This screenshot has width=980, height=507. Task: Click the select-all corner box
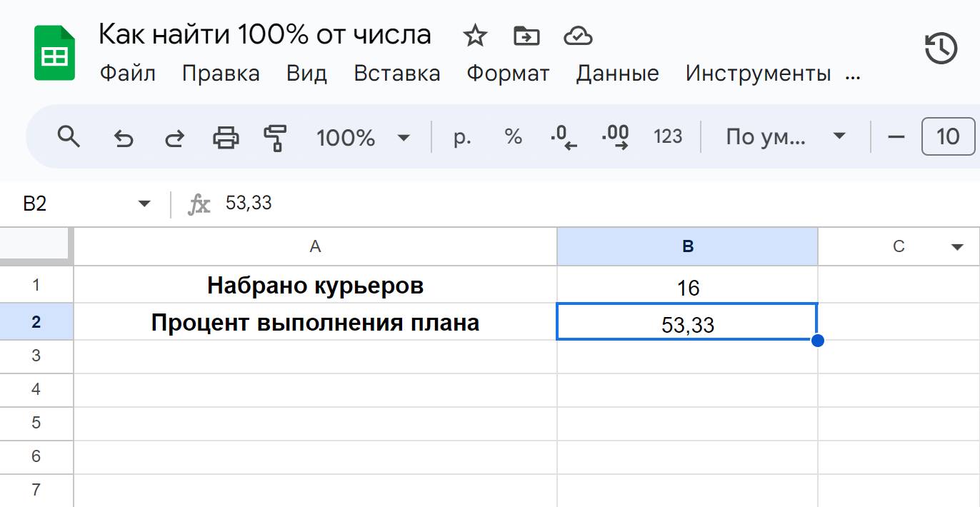[36, 247]
